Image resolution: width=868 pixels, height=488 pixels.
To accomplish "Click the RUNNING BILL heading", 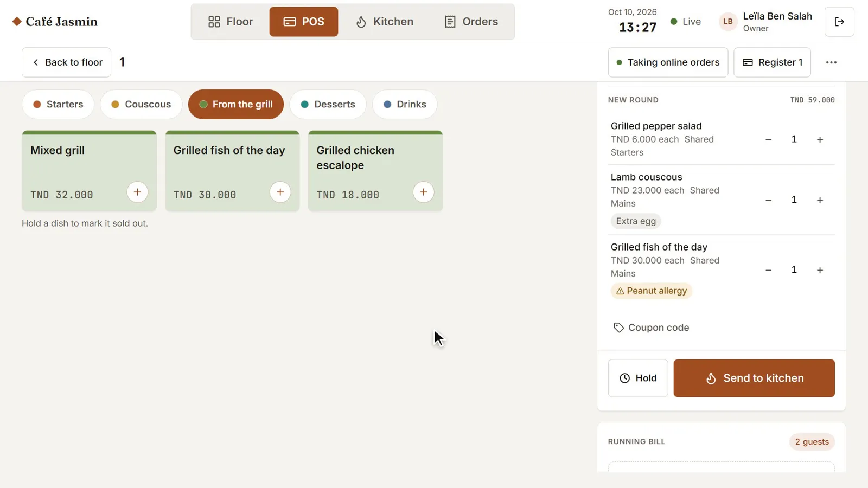I will pyautogui.click(x=636, y=442).
